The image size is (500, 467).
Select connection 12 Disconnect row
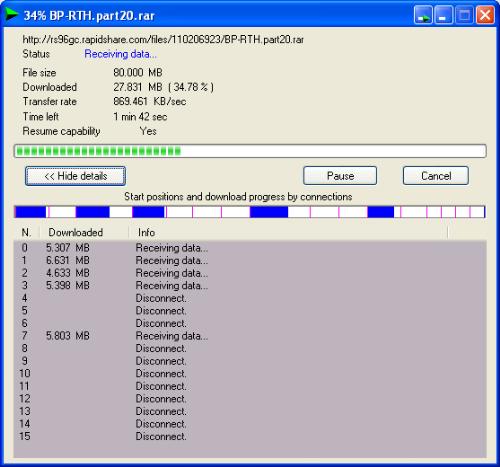250,399
